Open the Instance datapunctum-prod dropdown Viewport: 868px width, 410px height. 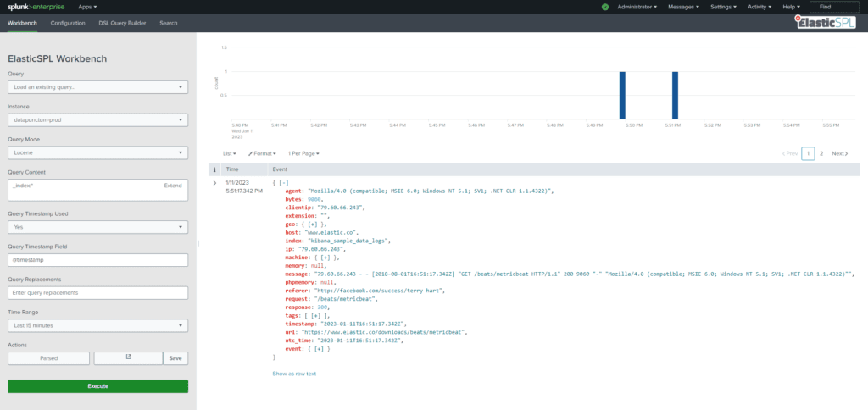[x=98, y=119]
